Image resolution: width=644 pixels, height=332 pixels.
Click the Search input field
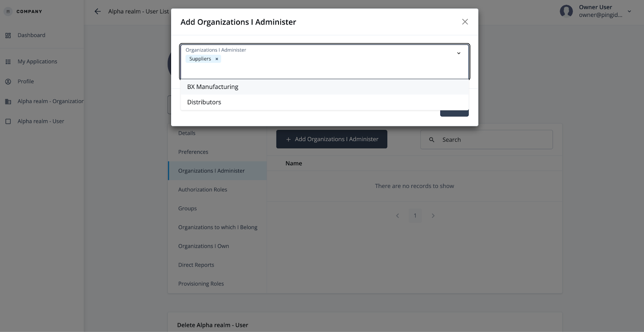coord(491,140)
